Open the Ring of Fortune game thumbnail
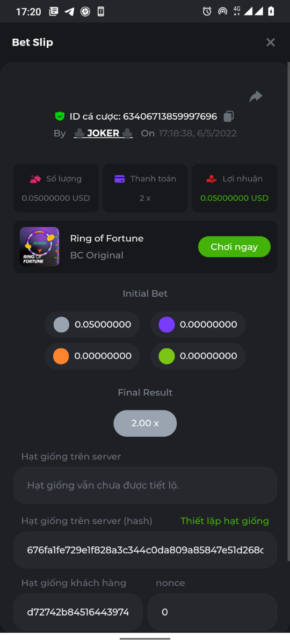This screenshot has width=290, height=644. [39, 247]
